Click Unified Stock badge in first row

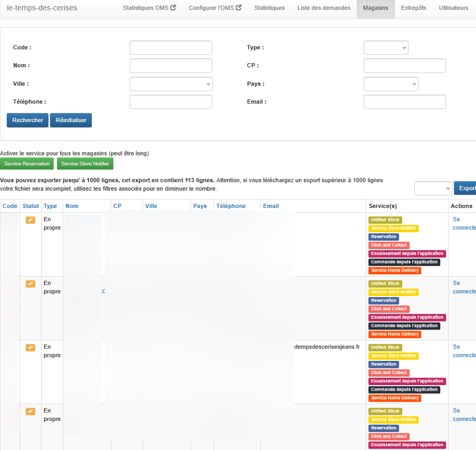point(385,220)
